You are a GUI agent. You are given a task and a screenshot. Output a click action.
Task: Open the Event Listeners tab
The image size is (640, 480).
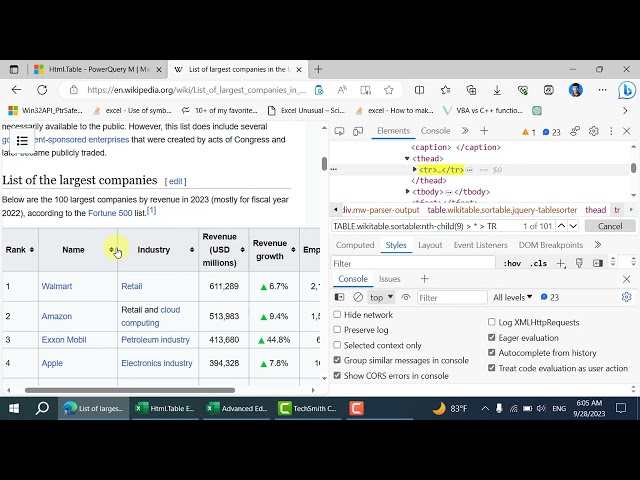tap(480, 245)
